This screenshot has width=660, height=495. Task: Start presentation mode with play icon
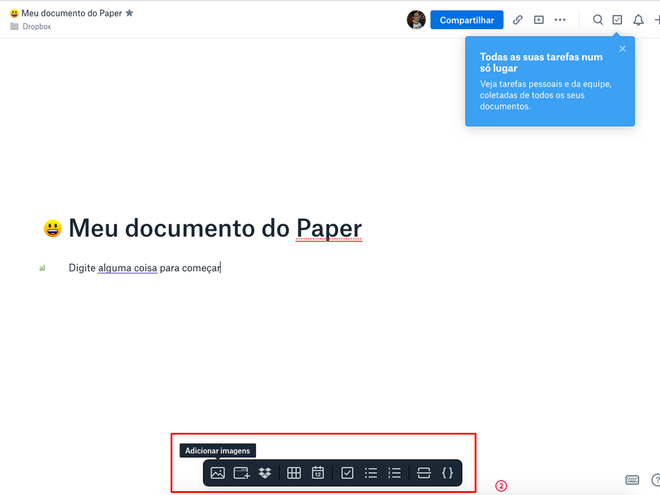point(539,20)
